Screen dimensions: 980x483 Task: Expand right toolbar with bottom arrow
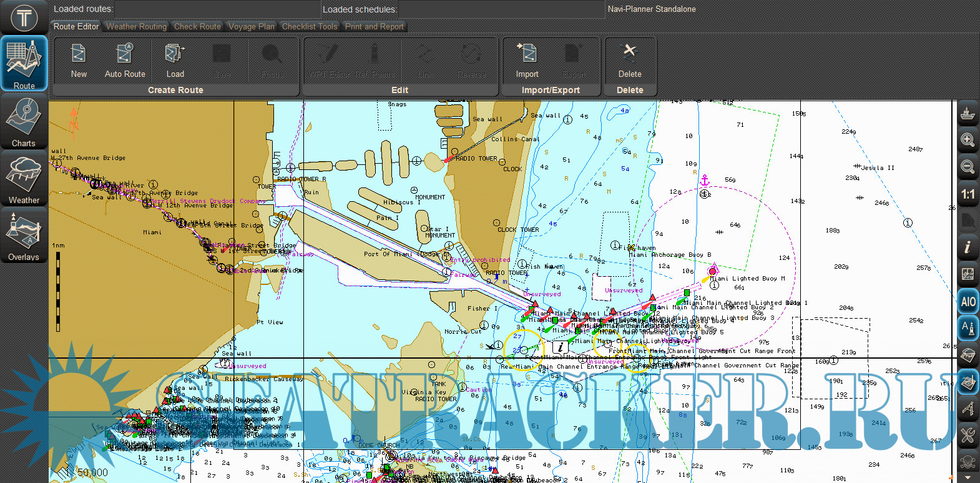click(968, 478)
